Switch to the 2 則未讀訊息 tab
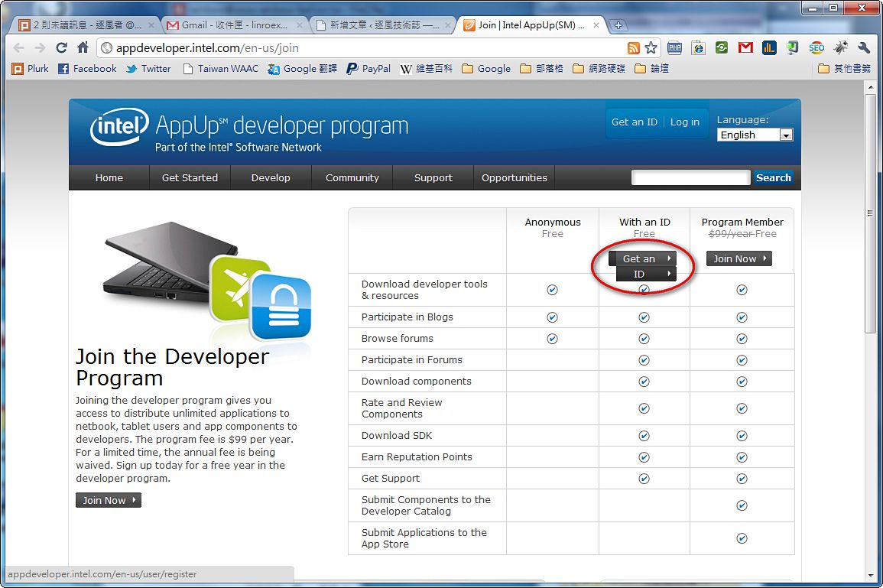The height and width of the screenshot is (588, 883). point(87,25)
